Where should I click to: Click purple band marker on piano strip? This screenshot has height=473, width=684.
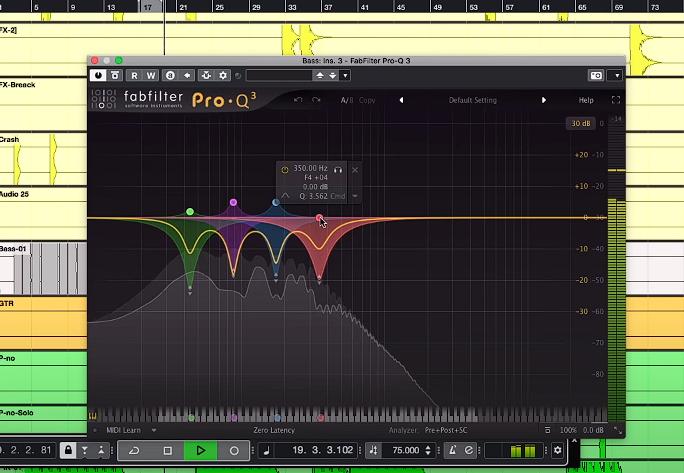(x=234, y=418)
